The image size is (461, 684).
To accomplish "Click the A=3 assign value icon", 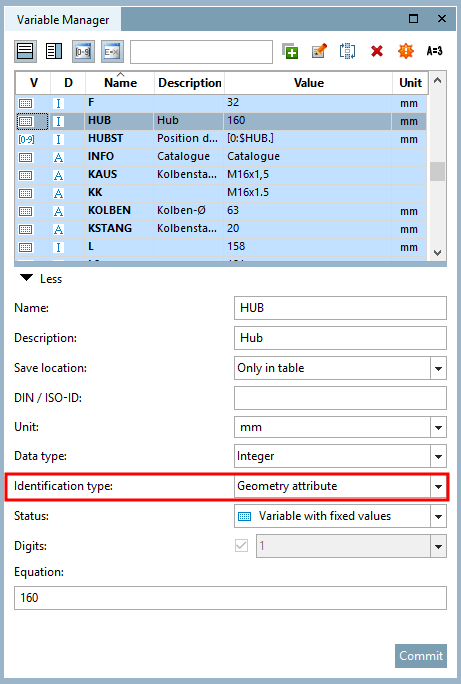I will point(434,51).
